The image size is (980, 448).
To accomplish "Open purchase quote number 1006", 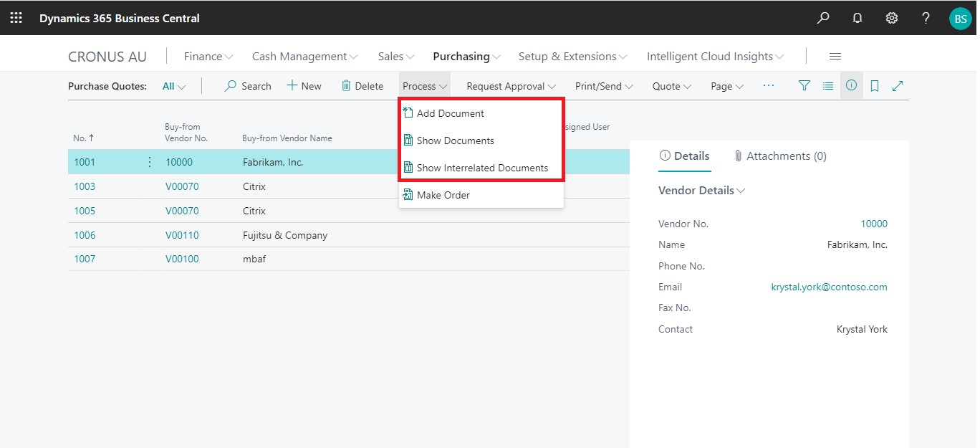I will tap(85, 235).
